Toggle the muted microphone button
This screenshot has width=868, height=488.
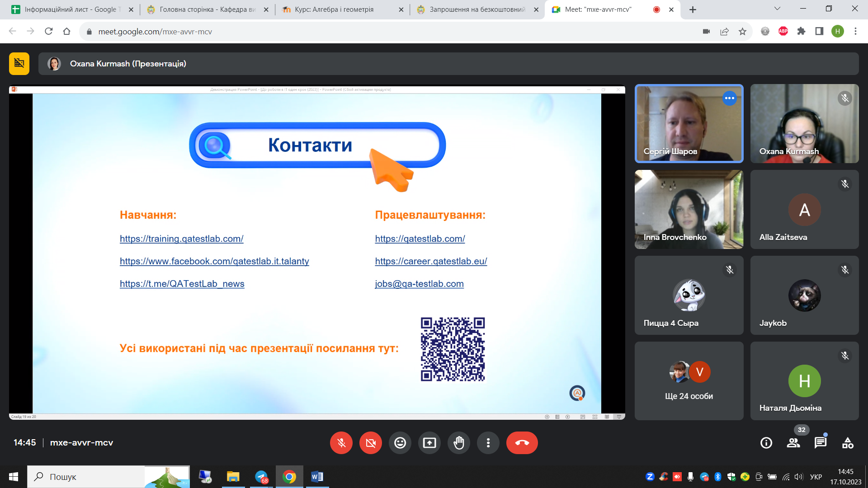pos(341,443)
